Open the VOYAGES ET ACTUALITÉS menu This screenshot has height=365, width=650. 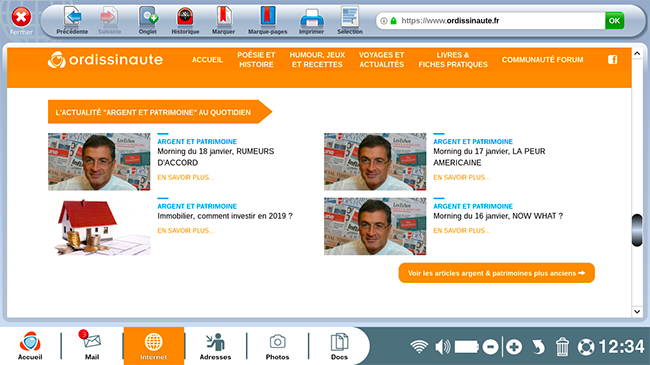point(381,60)
